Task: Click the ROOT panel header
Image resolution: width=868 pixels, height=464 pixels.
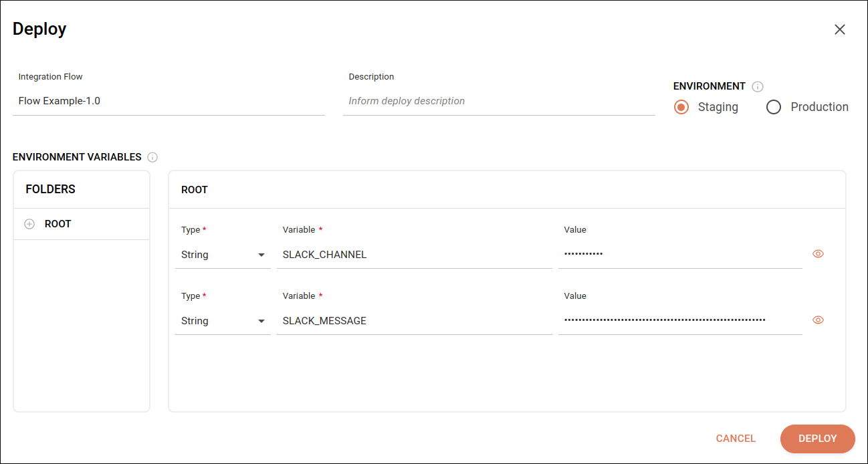Action: (x=195, y=190)
